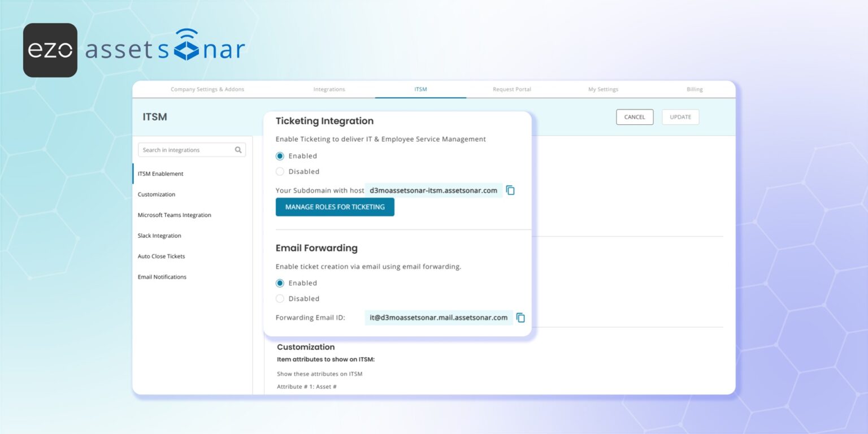The height and width of the screenshot is (434, 868).
Task: Click the forwarding email it@d3moassetsonar.mail.assetsonar.com
Action: tap(439, 318)
